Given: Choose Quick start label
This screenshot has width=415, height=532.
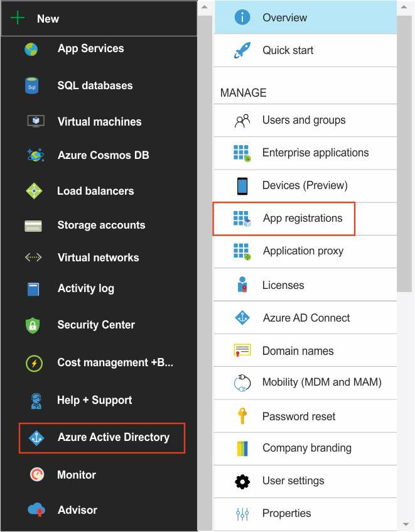Looking at the screenshot, I should click(288, 50).
